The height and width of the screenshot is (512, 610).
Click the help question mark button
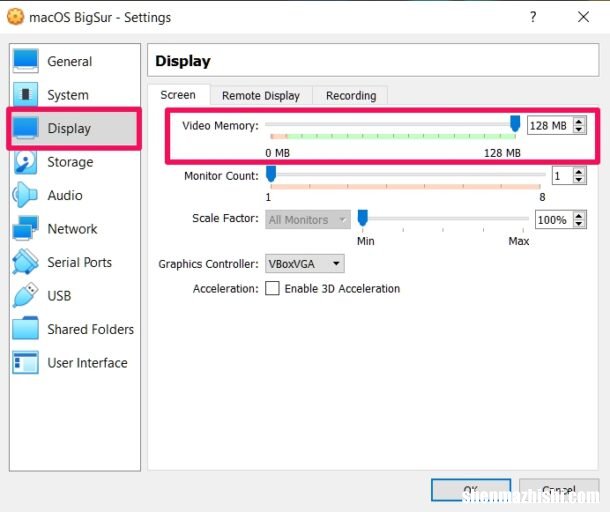pyautogui.click(x=533, y=17)
